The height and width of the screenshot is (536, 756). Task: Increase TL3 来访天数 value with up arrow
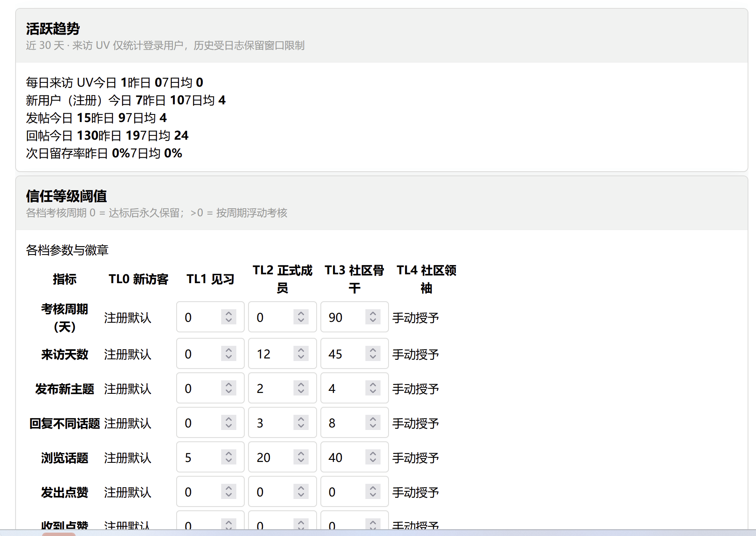coord(373,350)
